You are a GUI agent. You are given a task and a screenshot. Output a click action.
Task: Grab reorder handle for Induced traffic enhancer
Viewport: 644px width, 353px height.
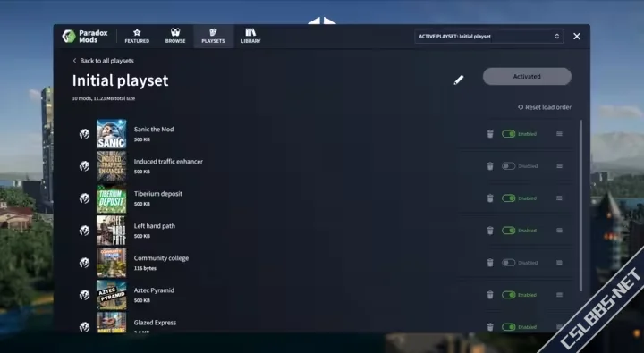[559, 166]
